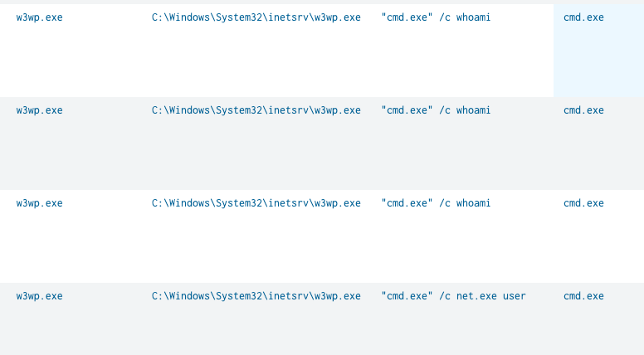Open the w3wp.exe path in net.exe user row
The height and width of the screenshot is (355, 644).
pyautogui.click(x=256, y=296)
